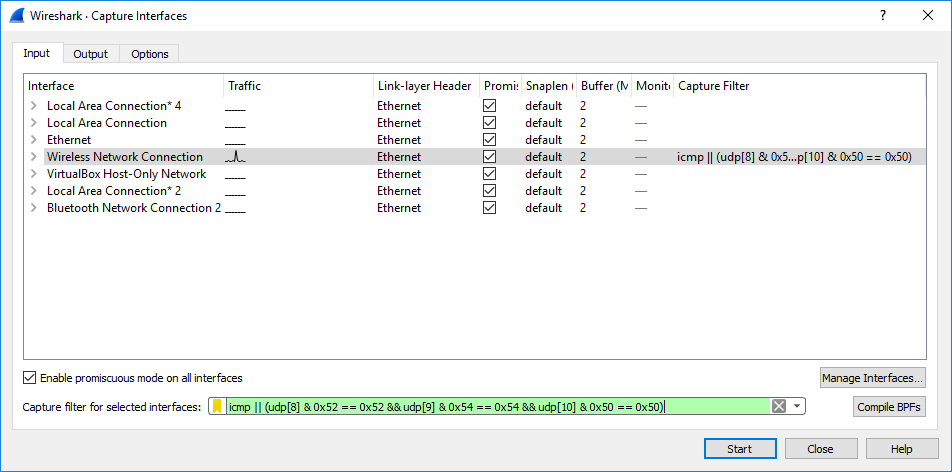This screenshot has height=472, width=952.
Task: Click the question mark help icon in title bar
Action: coord(883,16)
